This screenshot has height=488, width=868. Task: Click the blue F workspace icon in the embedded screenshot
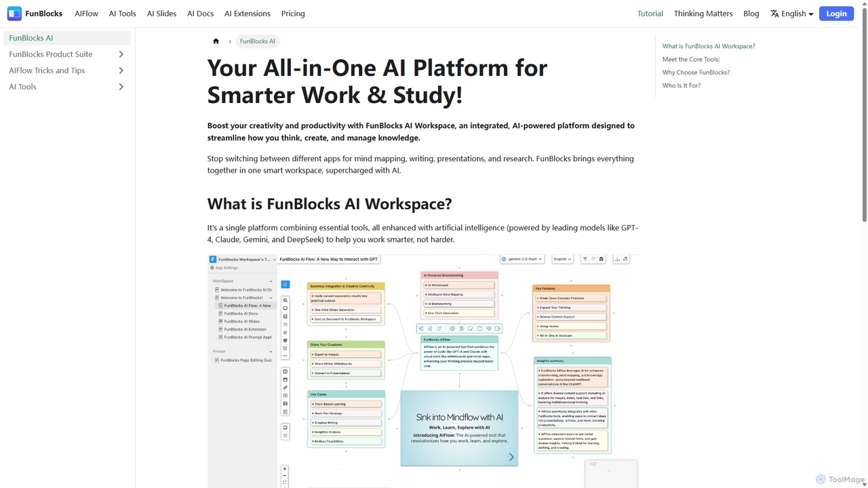(x=213, y=259)
